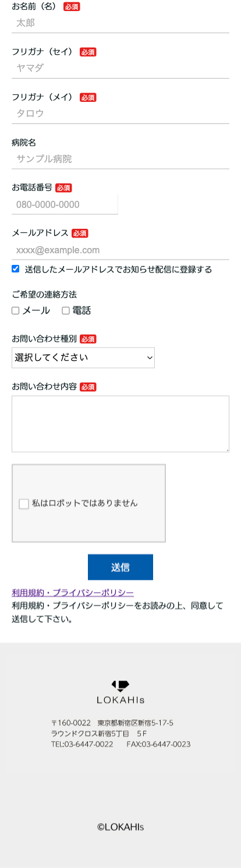Focus the メールアドレス email field
Viewport: 241px width, 868px height.
120,250
